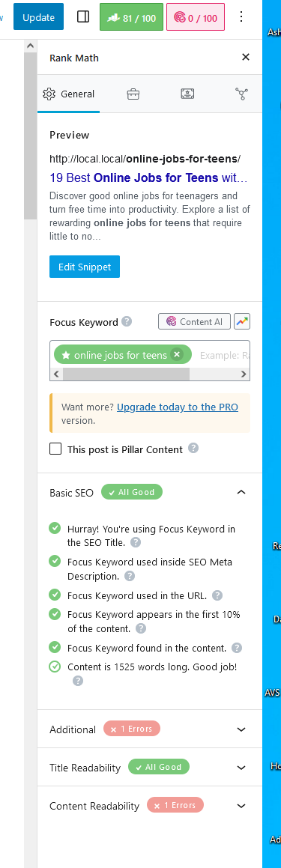Click the help icon beside Focus Keyword

127,321
